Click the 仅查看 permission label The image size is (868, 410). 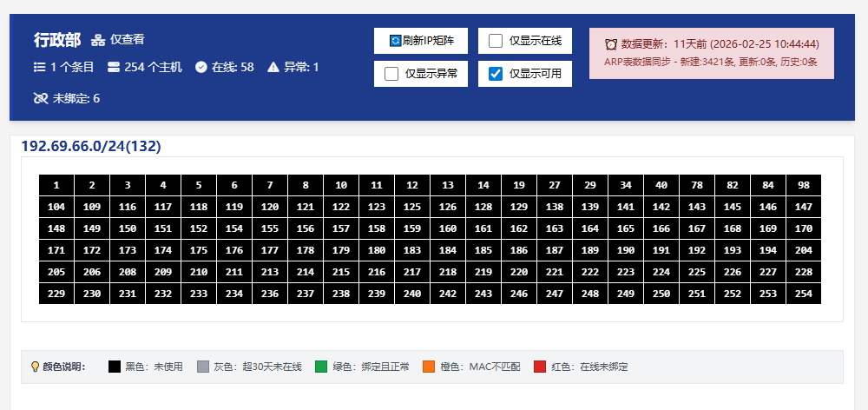click(x=128, y=40)
